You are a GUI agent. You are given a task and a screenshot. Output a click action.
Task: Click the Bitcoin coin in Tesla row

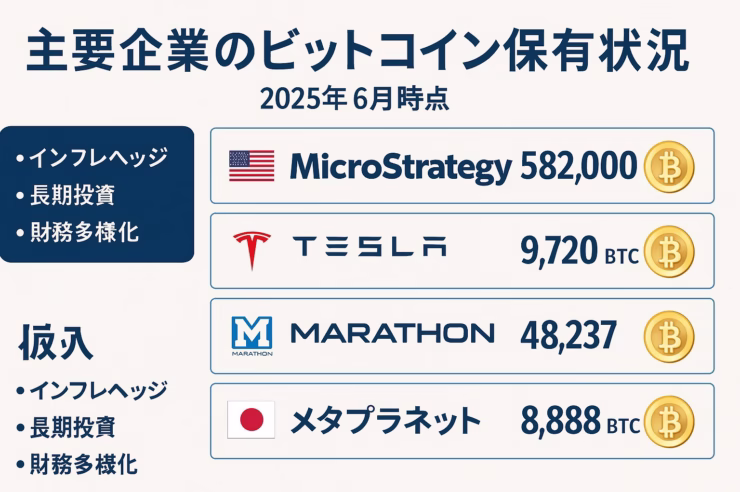tap(669, 251)
